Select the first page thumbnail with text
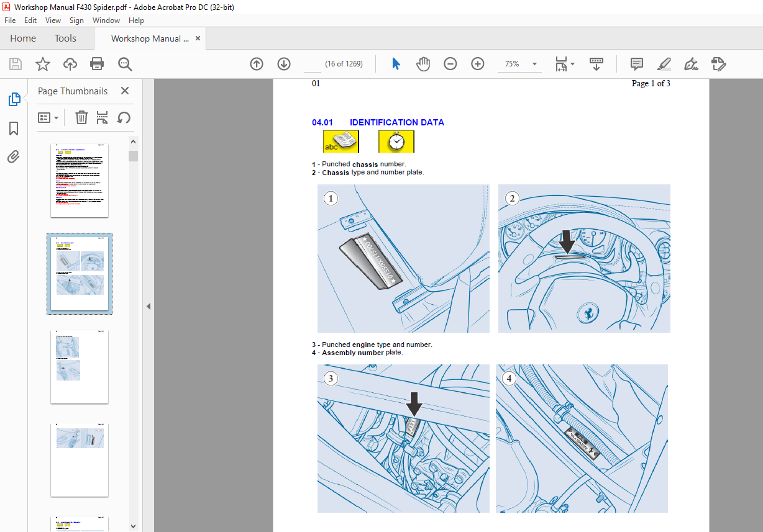763x532 pixels. (x=80, y=181)
